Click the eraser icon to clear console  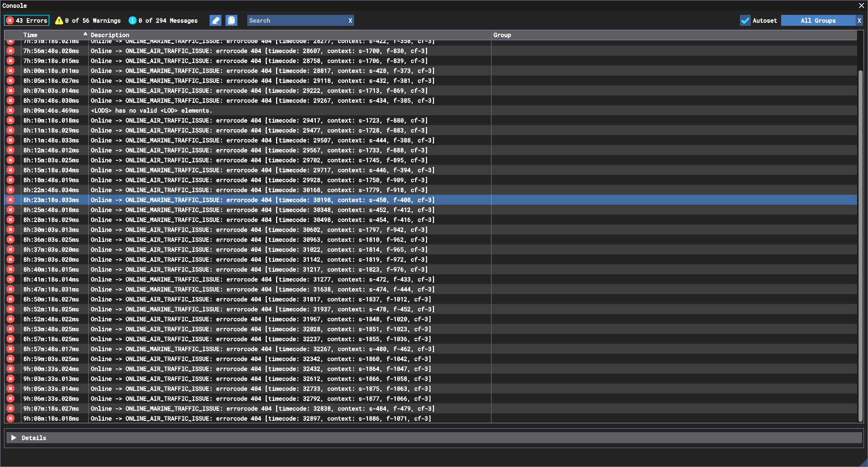click(215, 20)
